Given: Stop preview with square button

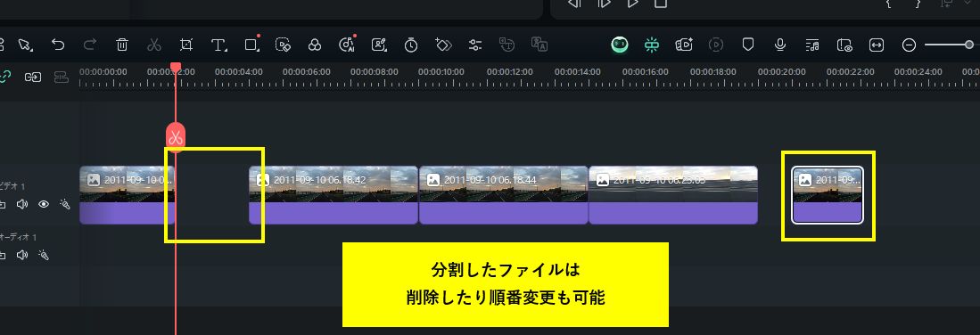Looking at the screenshot, I should point(661,4).
